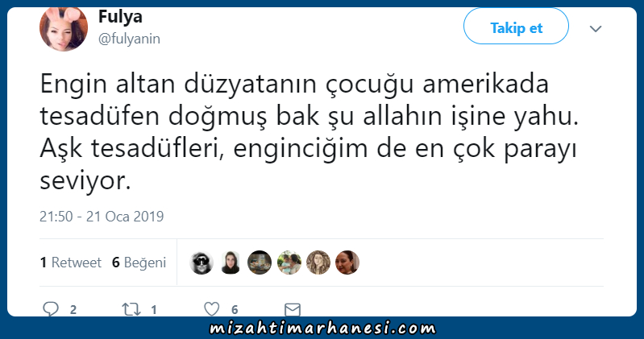The height and width of the screenshot is (339, 644).
Task: Click the third liker avatar with dark scene
Action: (x=260, y=263)
